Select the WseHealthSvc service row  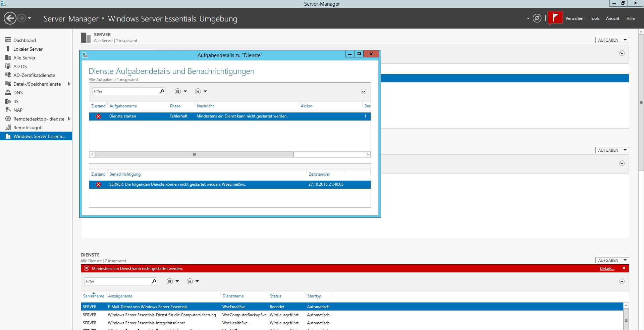coord(352,323)
